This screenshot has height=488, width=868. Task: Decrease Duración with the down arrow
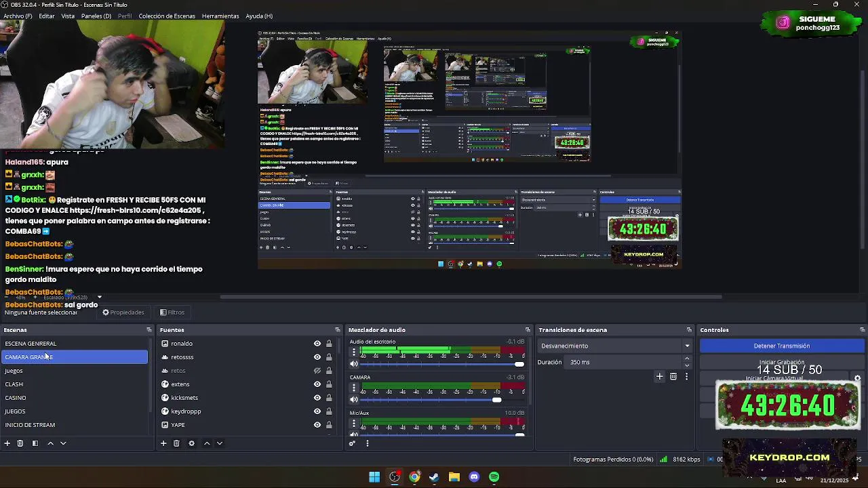687,365
